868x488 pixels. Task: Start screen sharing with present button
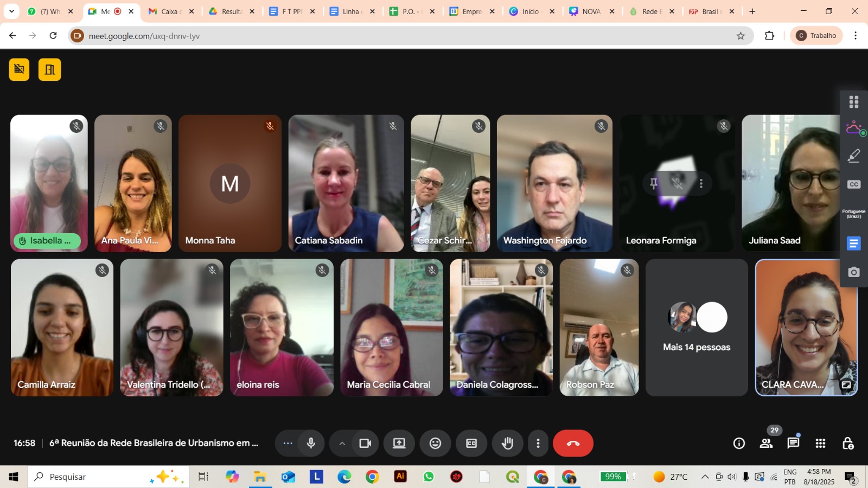(399, 444)
